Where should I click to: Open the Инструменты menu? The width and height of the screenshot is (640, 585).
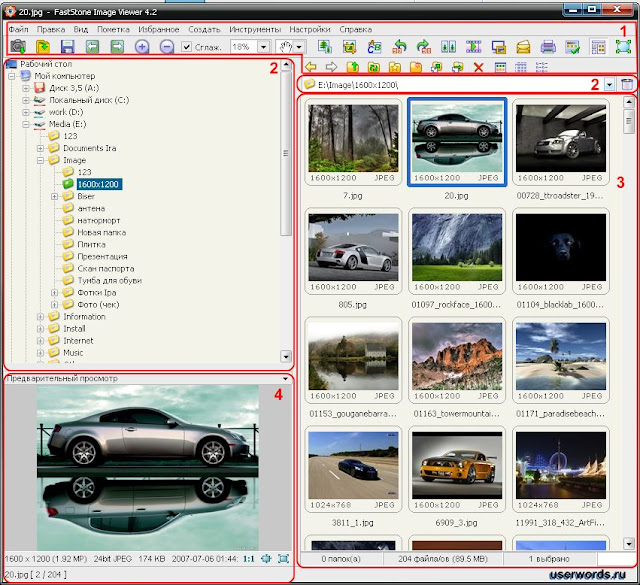click(254, 29)
